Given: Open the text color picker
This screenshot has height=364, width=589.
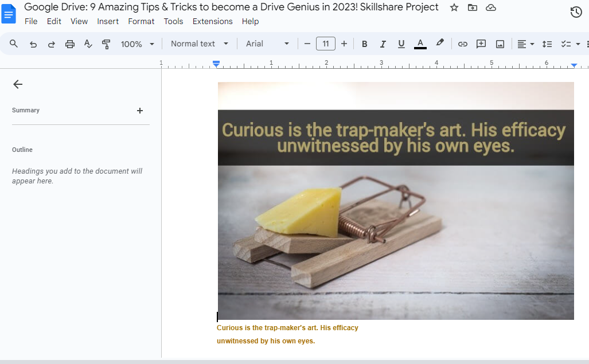Looking at the screenshot, I should click(420, 44).
